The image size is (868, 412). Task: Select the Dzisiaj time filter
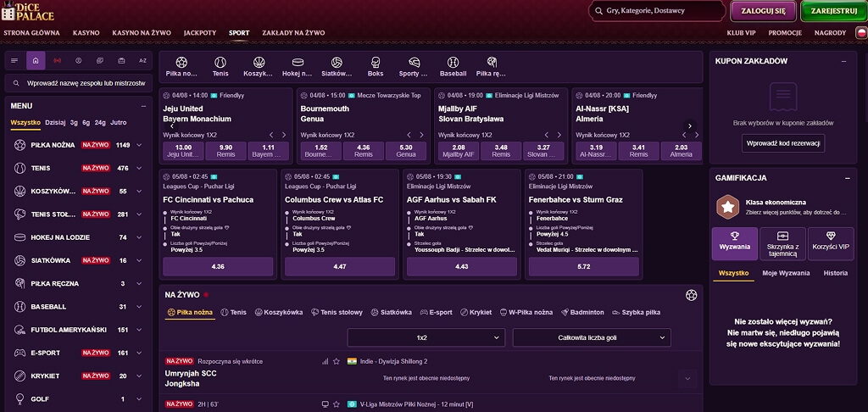(55, 122)
